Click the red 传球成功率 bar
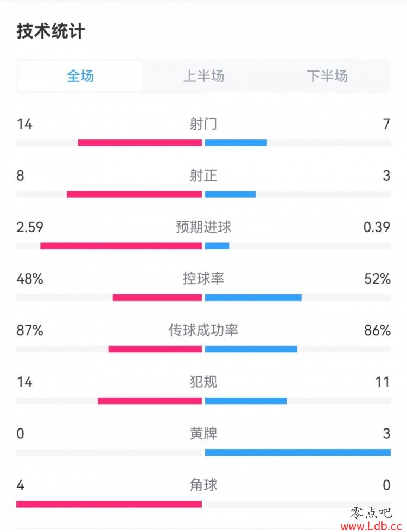This screenshot has width=407, height=532. [x=155, y=349]
